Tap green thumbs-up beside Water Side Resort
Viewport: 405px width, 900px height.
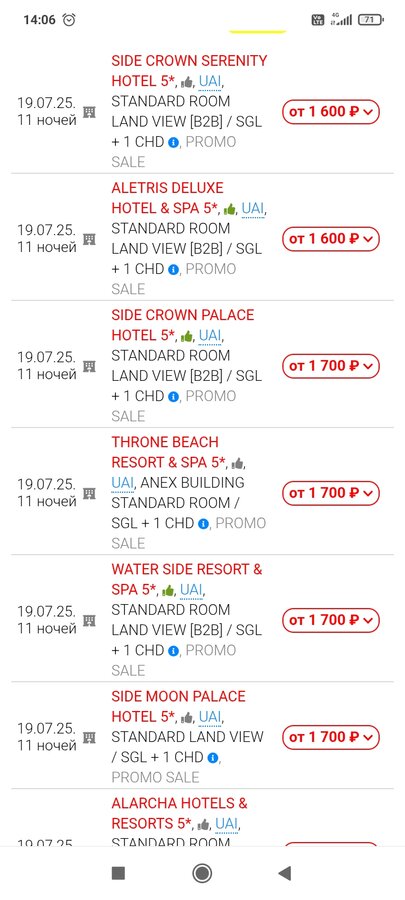point(168,591)
